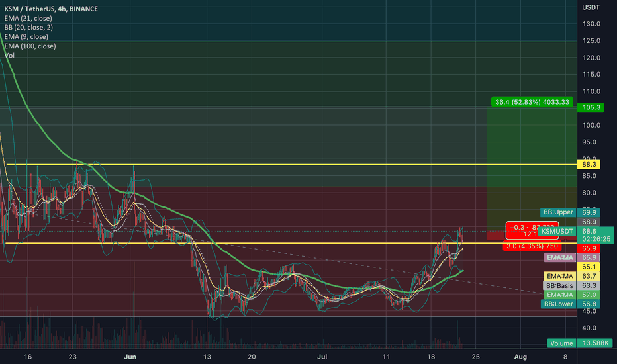The image size is (617, 364).
Task: Click the pink EMA:MA 65.9 label
Action: [572, 257]
